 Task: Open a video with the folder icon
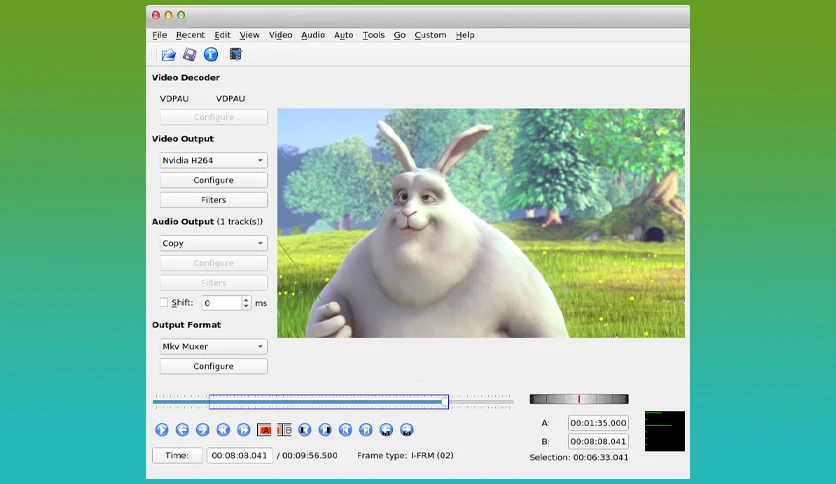(168, 54)
